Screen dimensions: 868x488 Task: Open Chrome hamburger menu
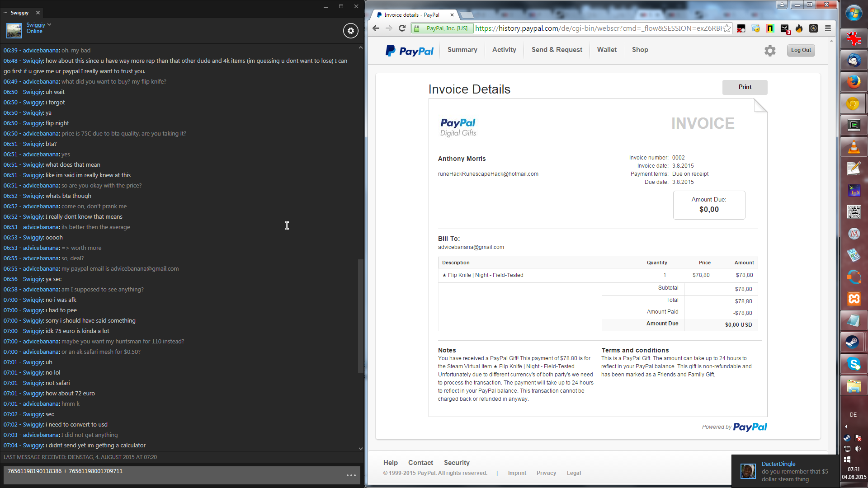click(828, 28)
